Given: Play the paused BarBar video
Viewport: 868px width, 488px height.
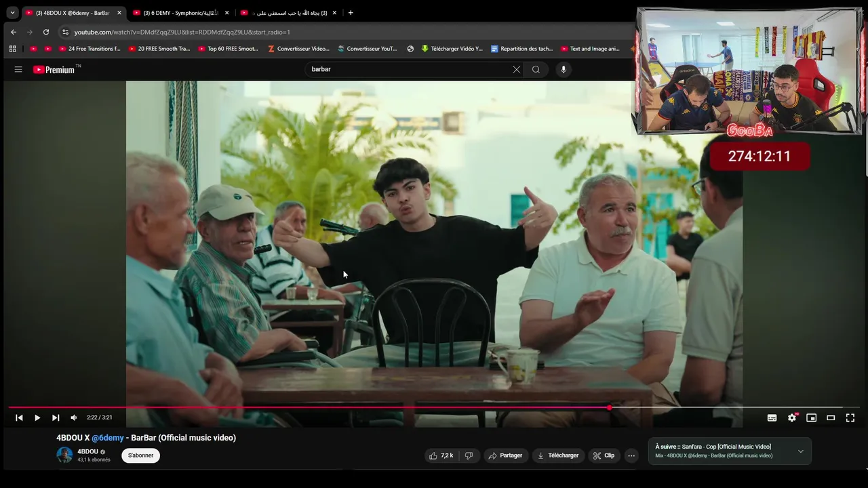Looking at the screenshot, I should pos(37,418).
